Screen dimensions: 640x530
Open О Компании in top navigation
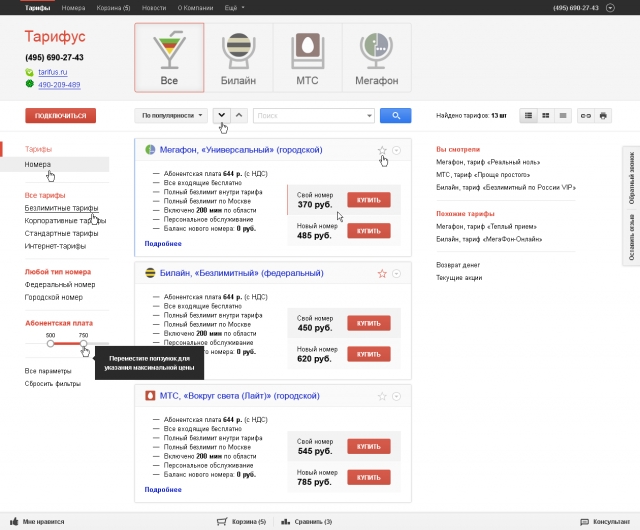point(195,8)
